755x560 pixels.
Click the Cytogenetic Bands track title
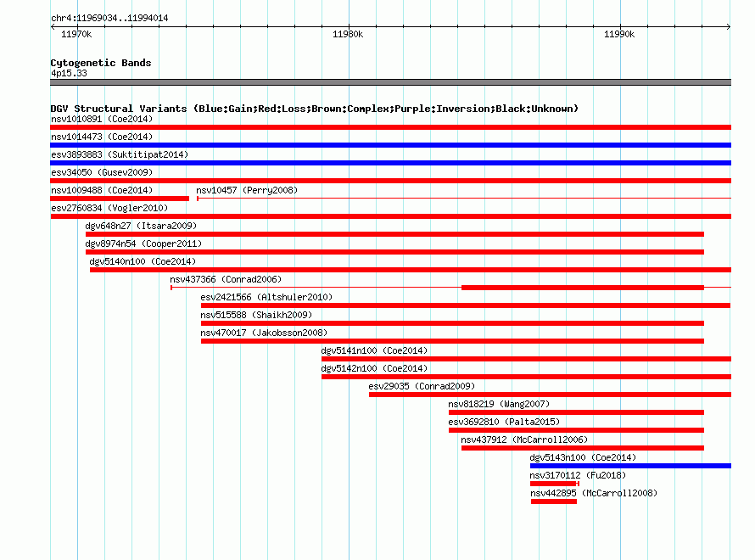(101, 63)
